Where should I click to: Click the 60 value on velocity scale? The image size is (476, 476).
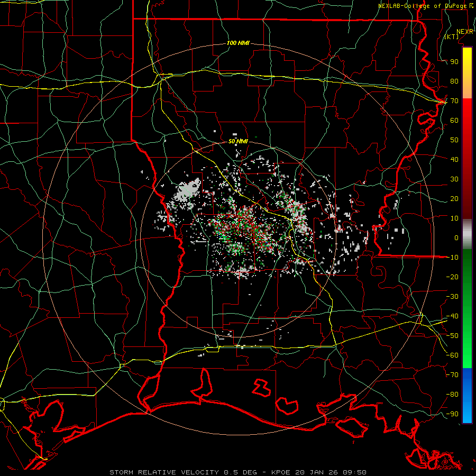[x=454, y=120]
